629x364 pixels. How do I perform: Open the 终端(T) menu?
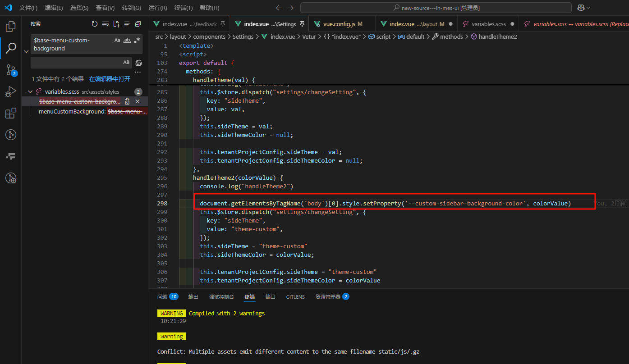[x=182, y=8]
